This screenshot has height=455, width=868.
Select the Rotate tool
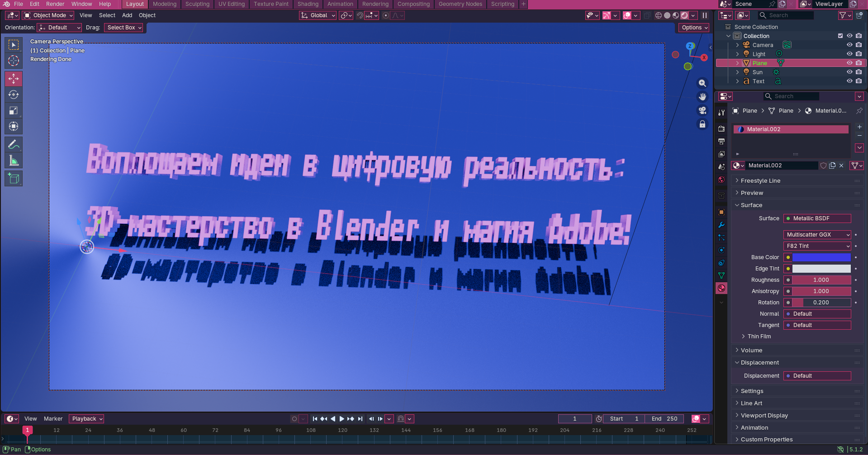pos(14,95)
